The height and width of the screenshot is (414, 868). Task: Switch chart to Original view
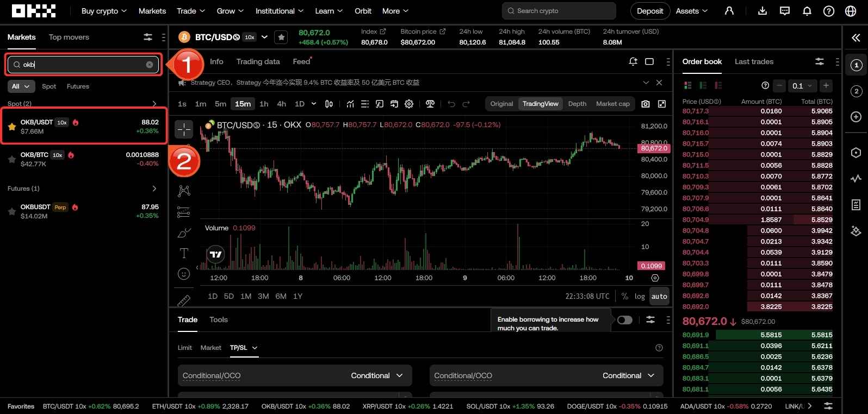click(x=501, y=104)
